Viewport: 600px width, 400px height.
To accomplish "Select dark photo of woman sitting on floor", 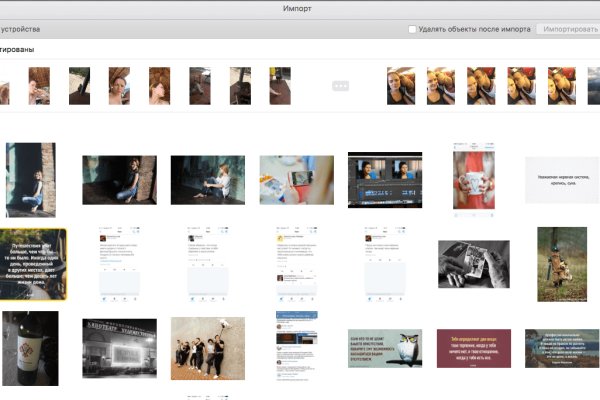I will click(208, 180).
